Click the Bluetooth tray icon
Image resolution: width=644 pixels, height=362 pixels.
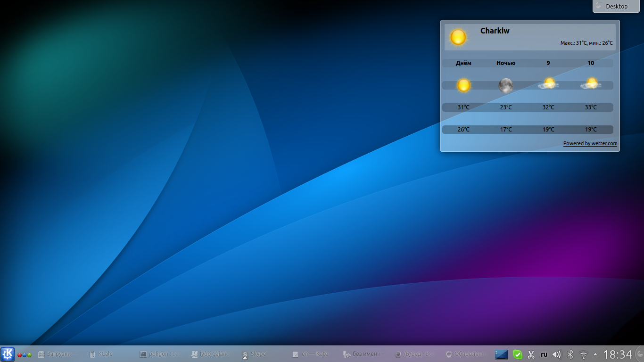coord(570,354)
